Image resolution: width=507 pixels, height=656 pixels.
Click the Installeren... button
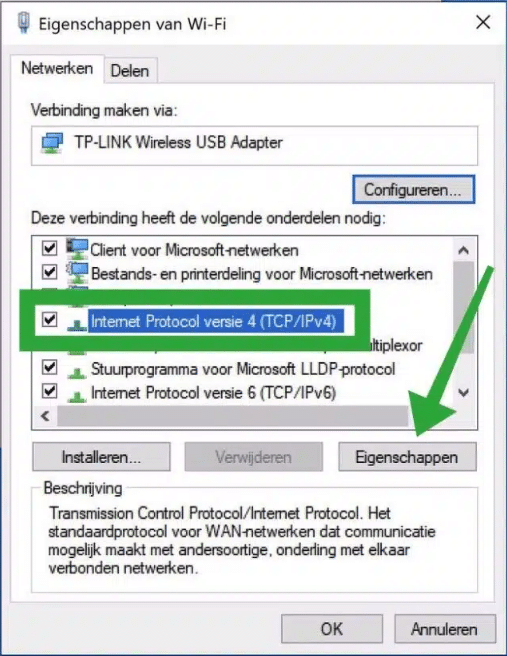[101, 457]
